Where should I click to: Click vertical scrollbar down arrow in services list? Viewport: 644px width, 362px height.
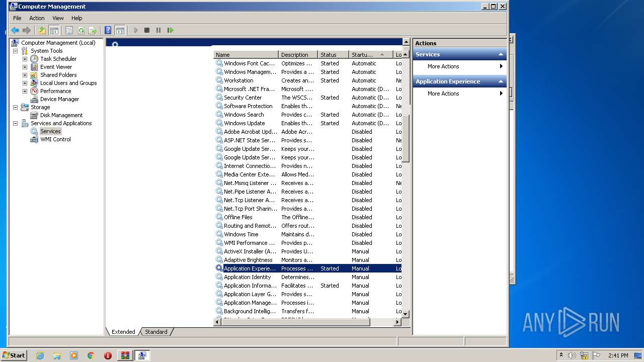tap(406, 314)
